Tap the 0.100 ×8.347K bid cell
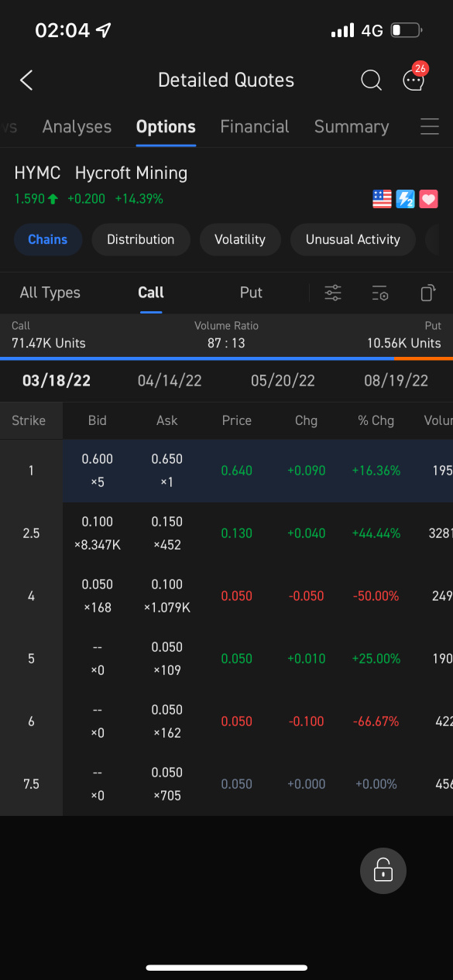The height and width of the screenshot is (980, 453). click(x=98, y=533)
